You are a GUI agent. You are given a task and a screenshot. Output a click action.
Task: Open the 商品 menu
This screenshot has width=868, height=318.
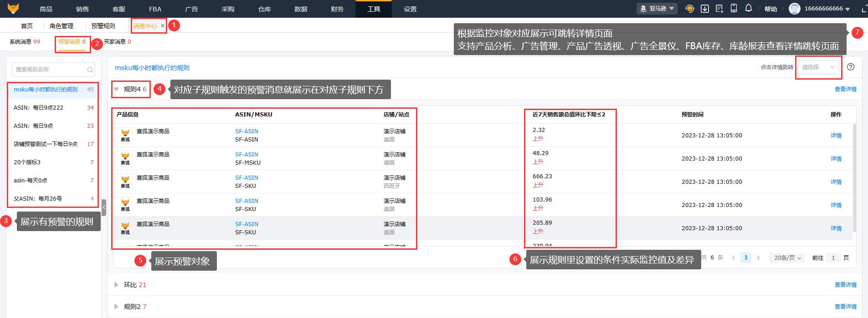pos(46,9)
